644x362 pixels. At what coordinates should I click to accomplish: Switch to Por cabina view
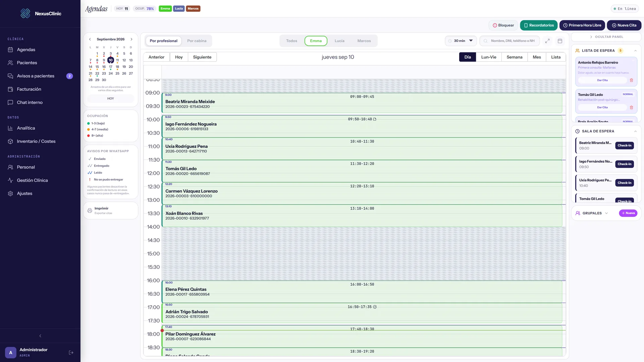point(197,41)
